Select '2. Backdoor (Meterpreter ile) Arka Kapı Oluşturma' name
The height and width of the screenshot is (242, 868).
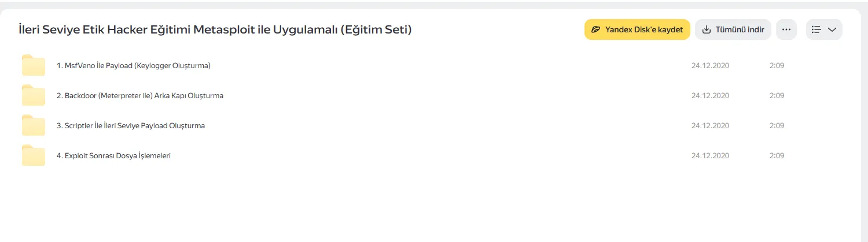click(140, 96)
